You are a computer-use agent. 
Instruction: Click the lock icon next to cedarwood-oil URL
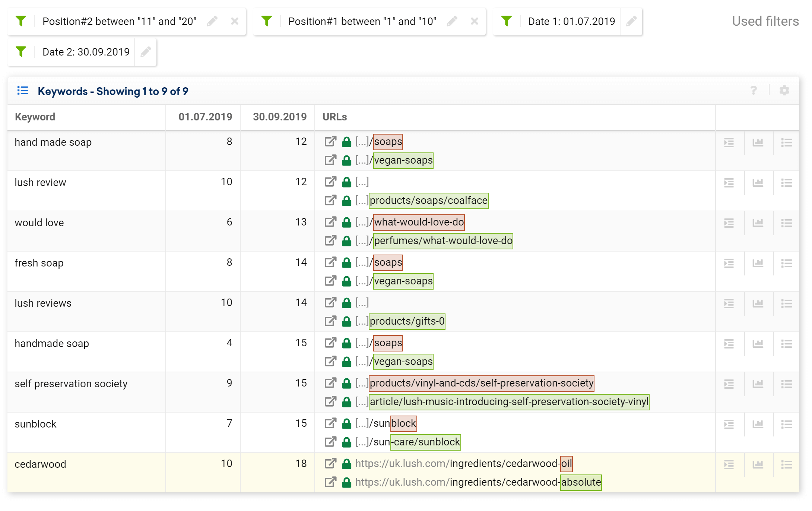click(347, 464)
